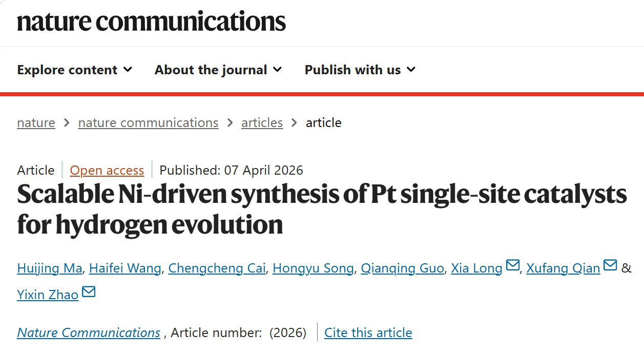Go to the nature breadcrumb link
Image resolution: width=644 pixels, height=355 pixels.
(x=36, y=123)
